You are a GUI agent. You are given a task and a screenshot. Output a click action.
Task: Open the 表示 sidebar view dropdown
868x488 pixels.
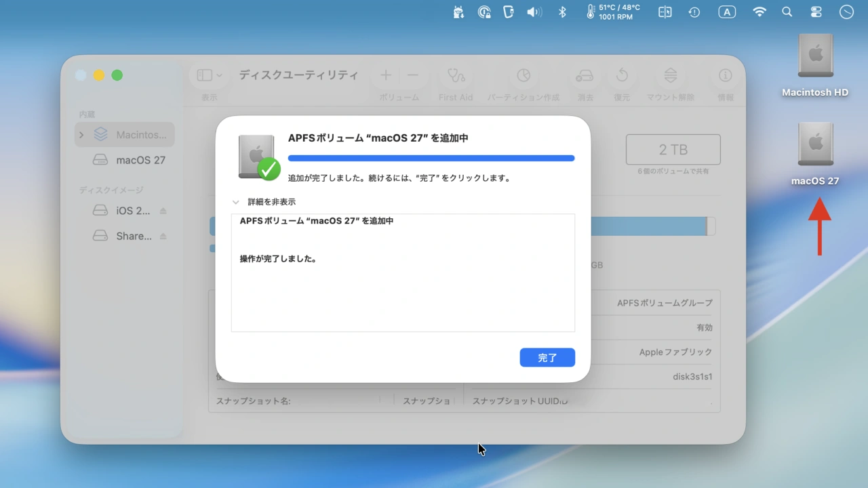click(210, 75)
